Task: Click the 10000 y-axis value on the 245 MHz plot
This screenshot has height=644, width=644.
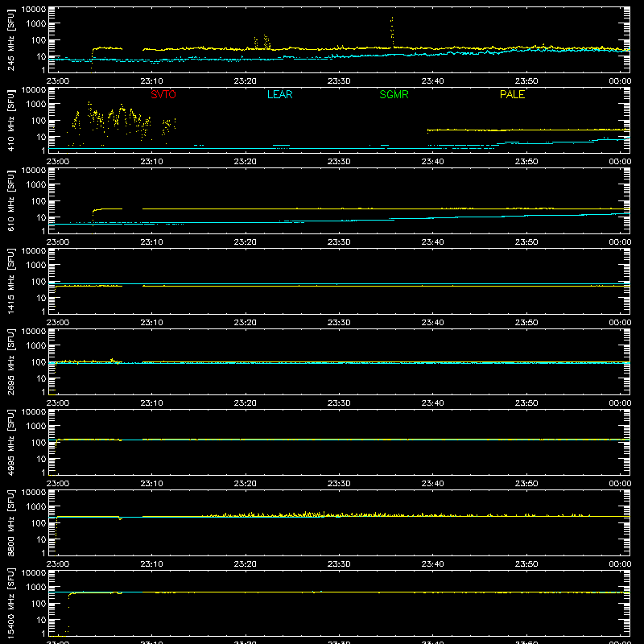Action: pyautogui.click(x=34, y=10)
